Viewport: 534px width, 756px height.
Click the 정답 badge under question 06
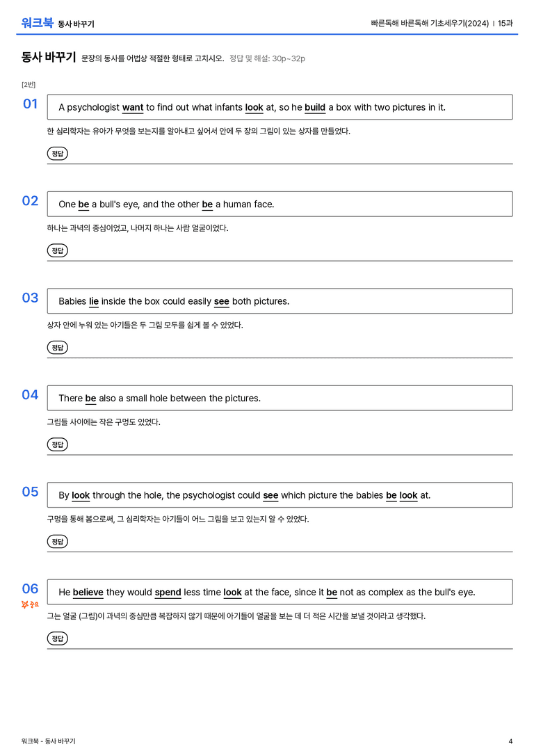point(57,638)
